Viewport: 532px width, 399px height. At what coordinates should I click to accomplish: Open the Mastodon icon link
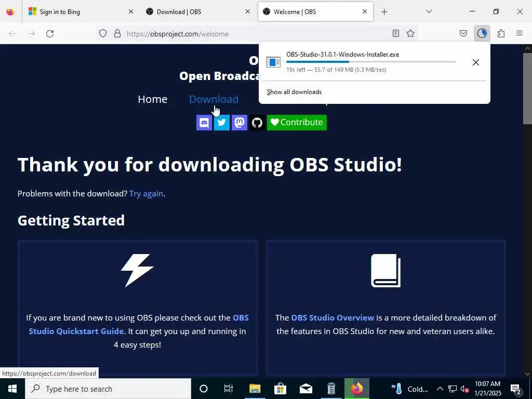tap(239, 123)
